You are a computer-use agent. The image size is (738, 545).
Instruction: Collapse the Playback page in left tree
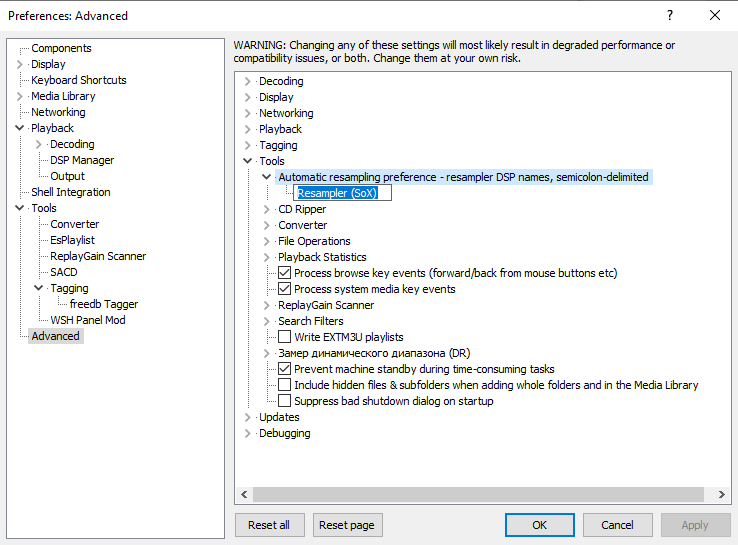(19, 128)
